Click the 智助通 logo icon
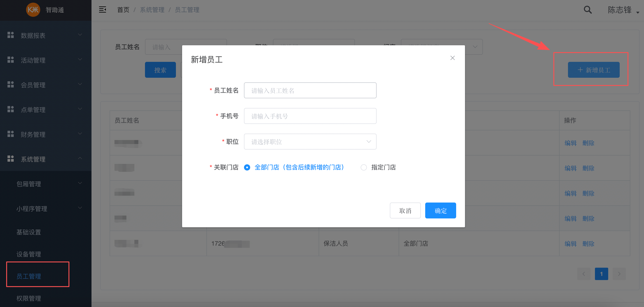 pyautogui.click(x=33, y=10)
